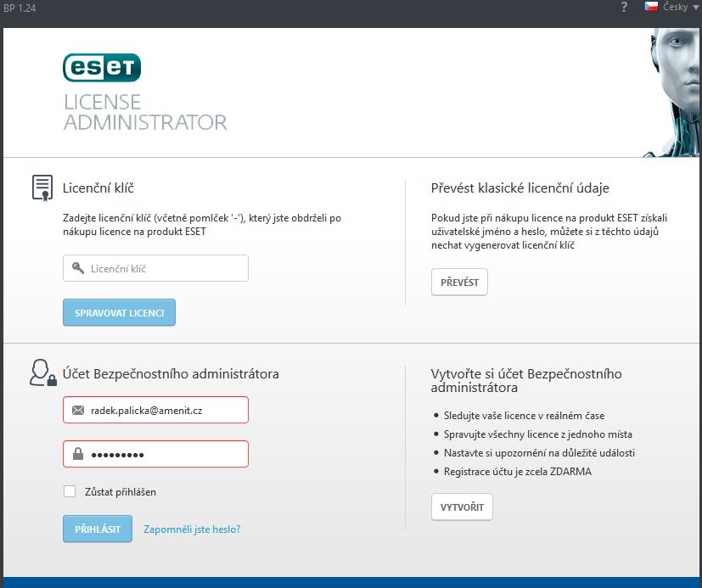Image resolution: width=702 pixels, height=588 pixels.
Task: Click the envelope icon in email field
Action: (78, 410)
